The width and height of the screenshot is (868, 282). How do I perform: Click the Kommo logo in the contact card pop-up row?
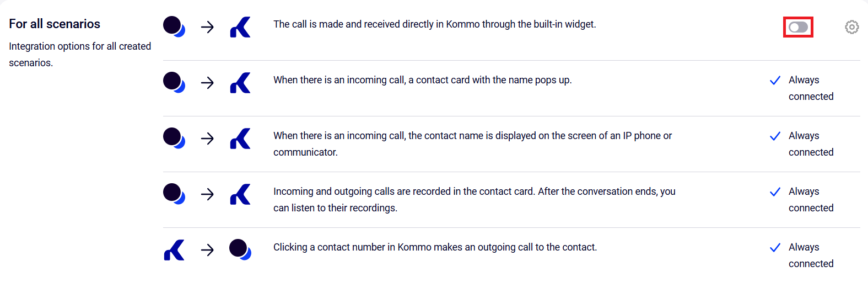click(240, 83)
